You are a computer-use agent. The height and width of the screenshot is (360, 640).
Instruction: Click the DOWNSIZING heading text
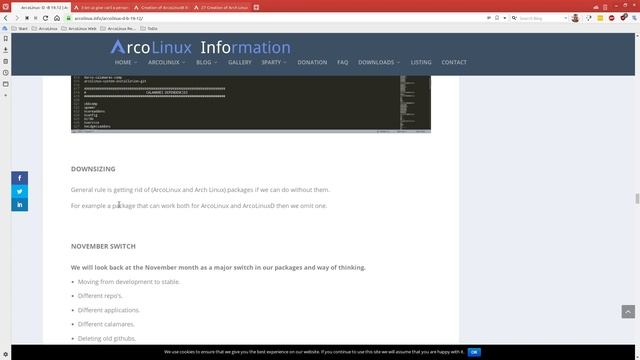point(93,169)
